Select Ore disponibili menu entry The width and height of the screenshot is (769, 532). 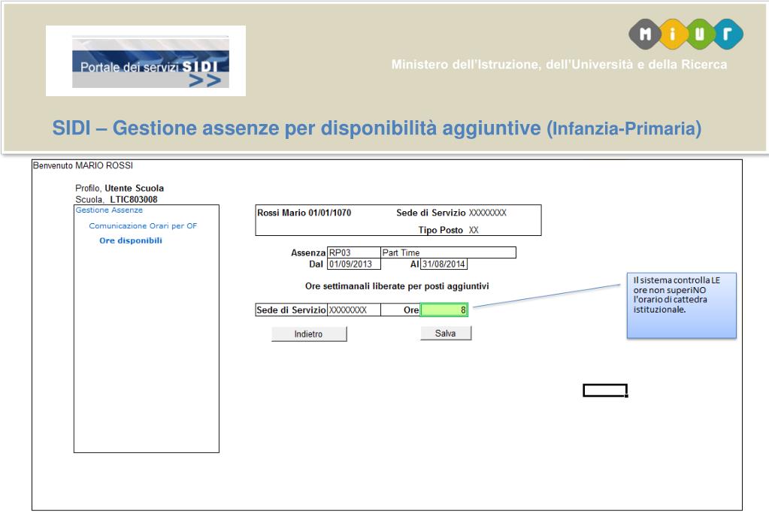[x=131, y=240]
